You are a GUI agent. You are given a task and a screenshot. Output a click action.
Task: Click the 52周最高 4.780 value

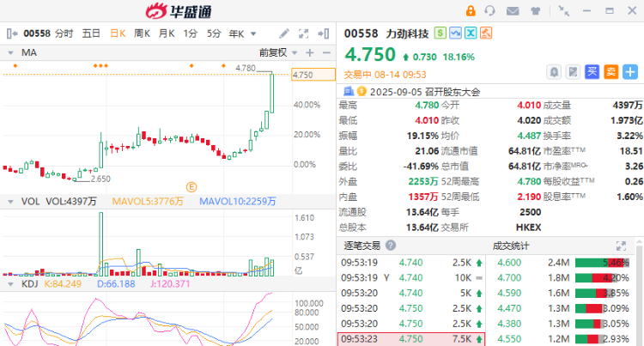click(x=530, y=181)
